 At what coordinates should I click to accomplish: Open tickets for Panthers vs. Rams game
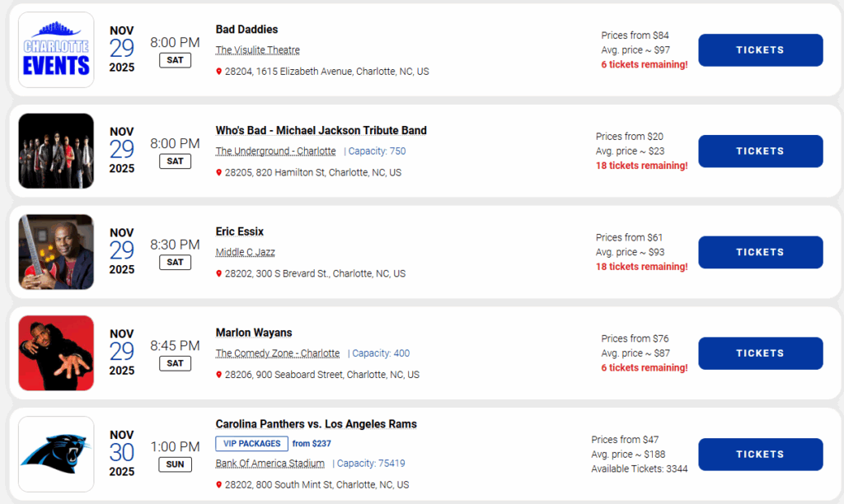(760, 455)
